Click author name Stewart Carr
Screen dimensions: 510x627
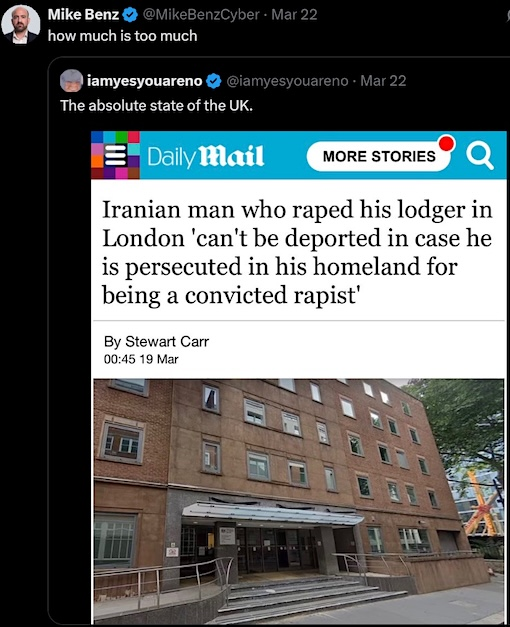(x=167, y=342)
